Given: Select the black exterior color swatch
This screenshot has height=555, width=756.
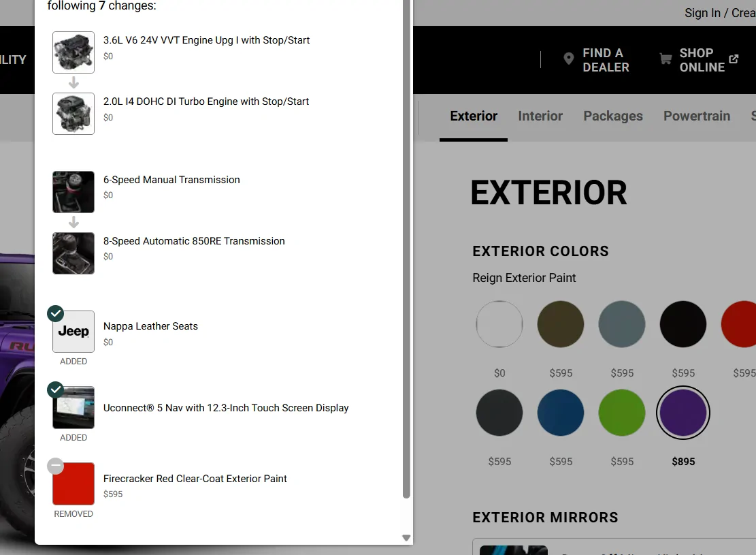Looking at the screenshot, I should (683, 324).
